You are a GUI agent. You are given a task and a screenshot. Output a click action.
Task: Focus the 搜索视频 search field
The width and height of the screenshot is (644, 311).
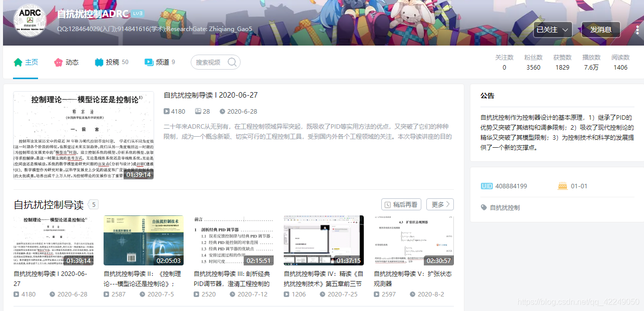tap(215, 62)
